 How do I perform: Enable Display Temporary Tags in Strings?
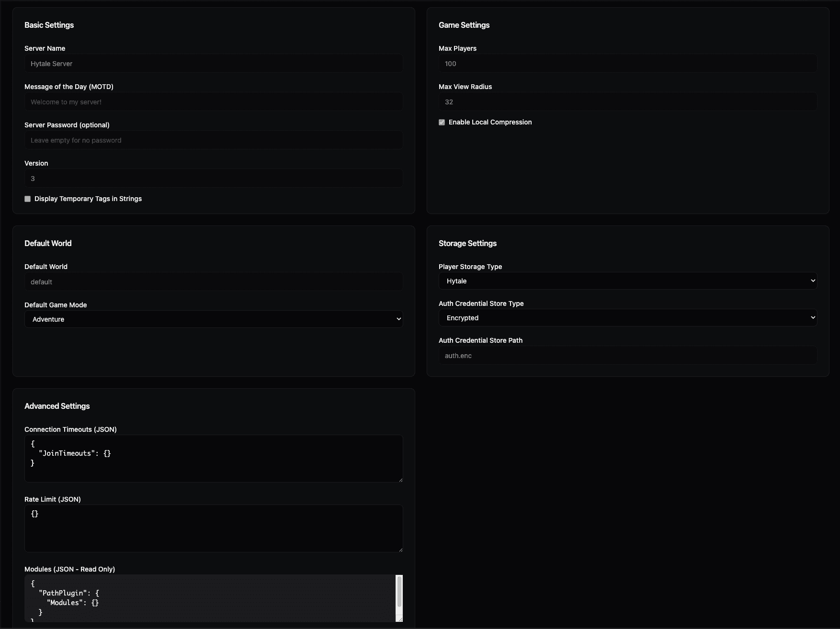[x=27, y=198]
